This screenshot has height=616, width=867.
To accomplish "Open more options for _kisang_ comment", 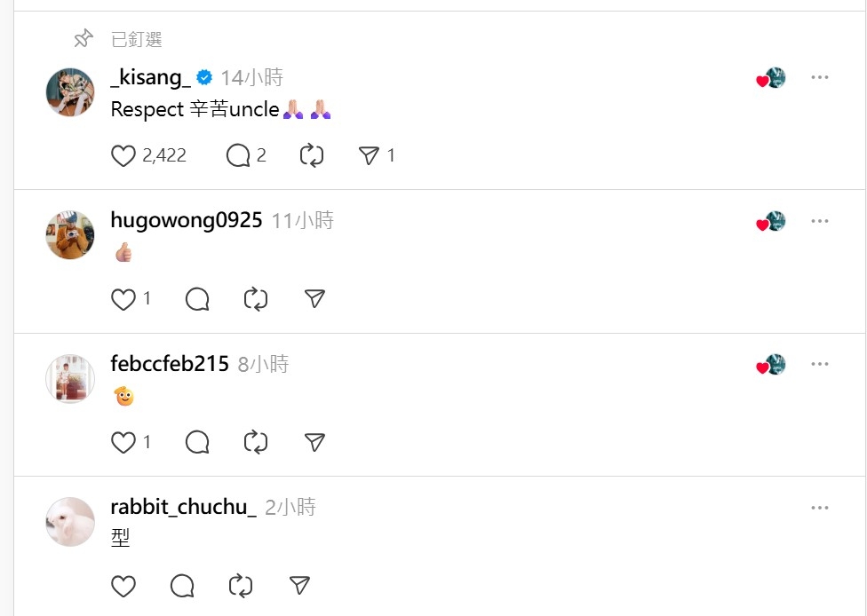I will point(819,77).
